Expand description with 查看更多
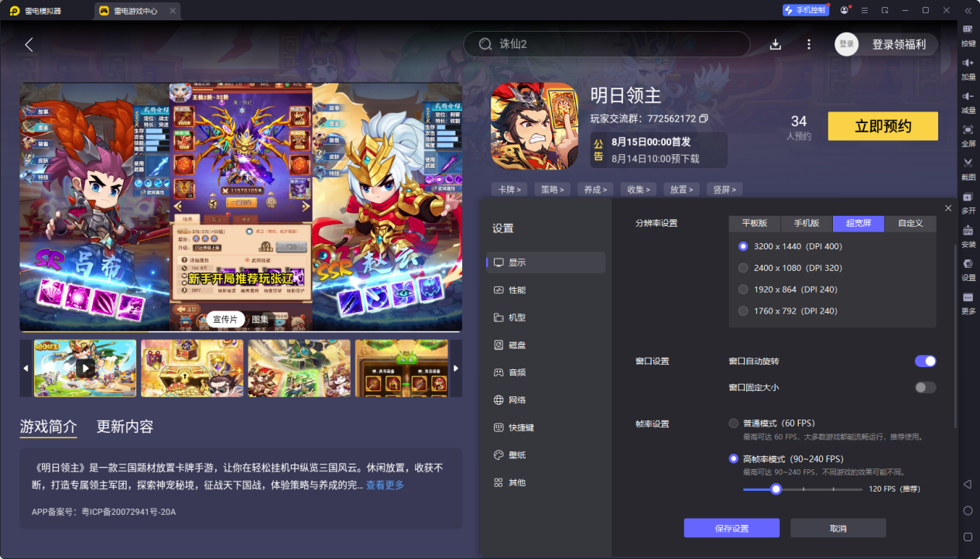The image size is (980, 559). tap(385, 485)
